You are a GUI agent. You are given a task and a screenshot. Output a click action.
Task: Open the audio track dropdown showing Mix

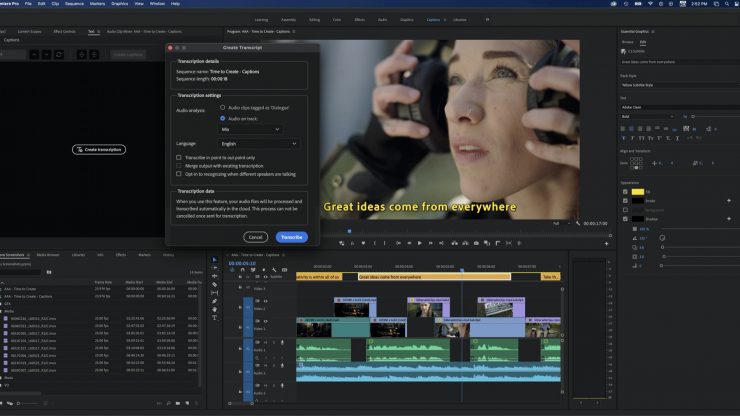pyautogui.click(x=251, y=129)
